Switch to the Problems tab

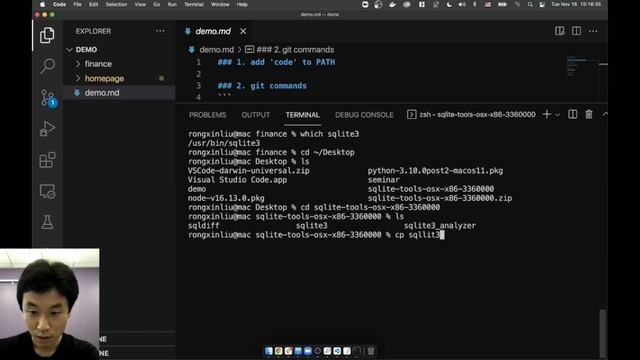(x=207, y=115)
